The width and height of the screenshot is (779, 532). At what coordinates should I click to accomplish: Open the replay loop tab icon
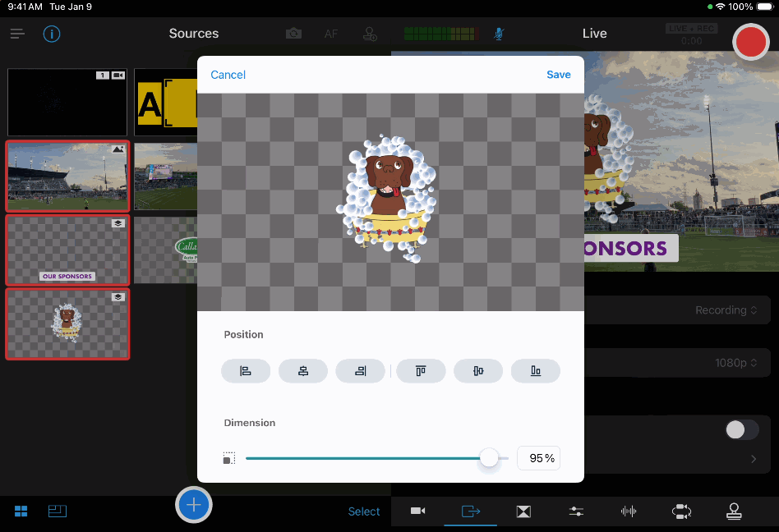click(681, 511)
